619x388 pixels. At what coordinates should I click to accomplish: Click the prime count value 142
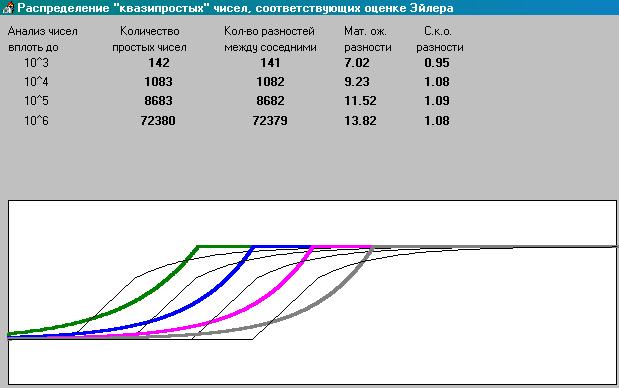(159, 63)
